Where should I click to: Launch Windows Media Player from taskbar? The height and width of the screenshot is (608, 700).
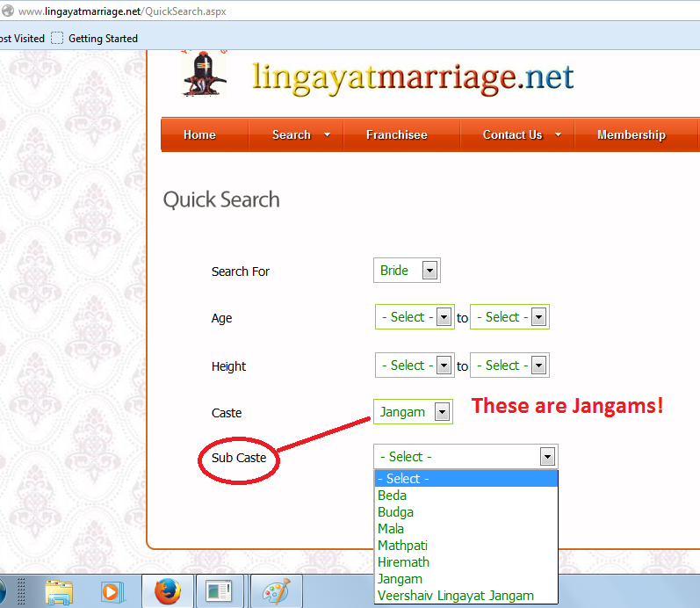pos(111,592)
